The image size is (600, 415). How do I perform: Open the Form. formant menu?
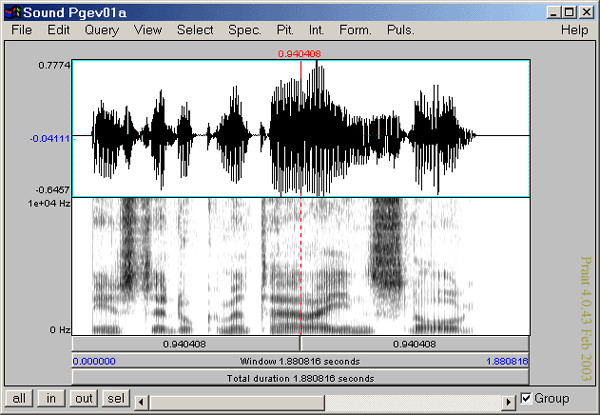[355, 30]
